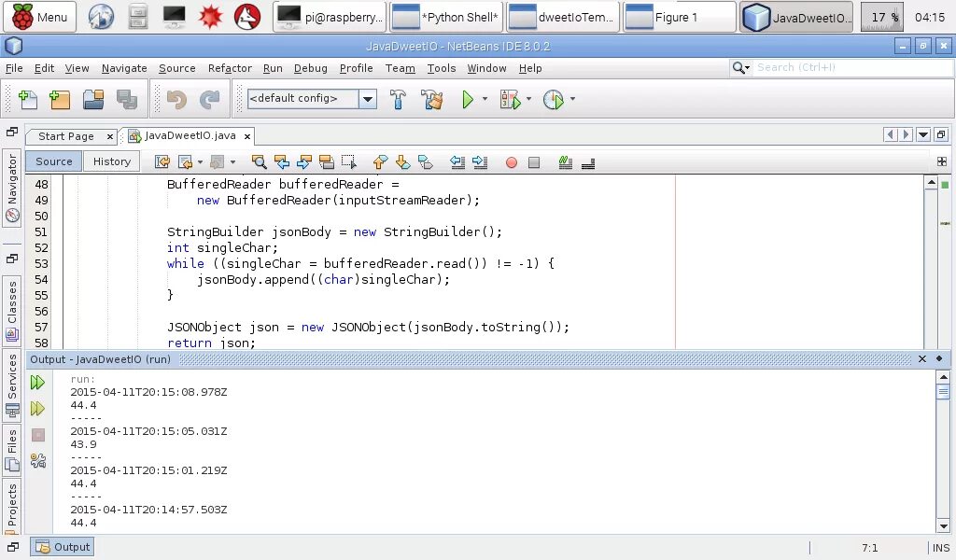Click the Undo arrow icon
956x560 pixels.
(176, 99)
